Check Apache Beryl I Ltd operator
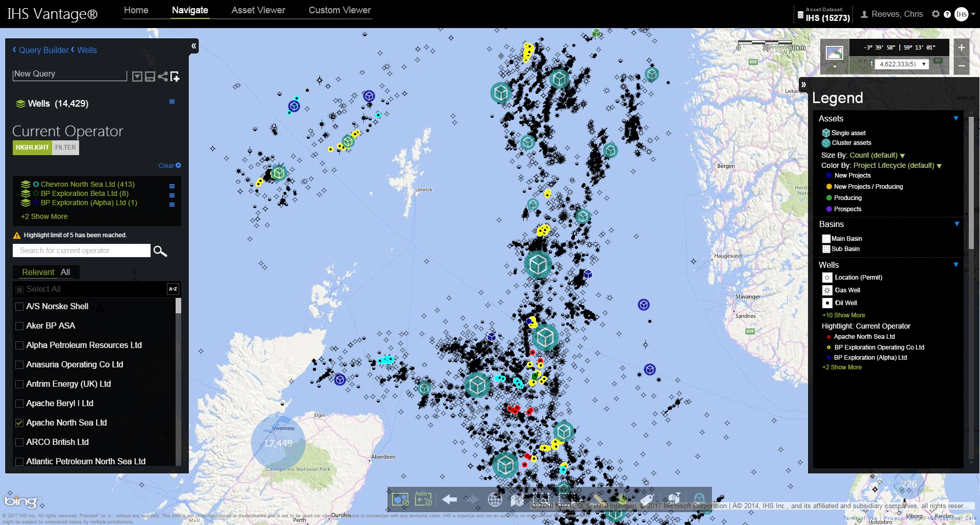Image resolution: width=980 pixels, height=525 pixels. [x=19, y=404]
